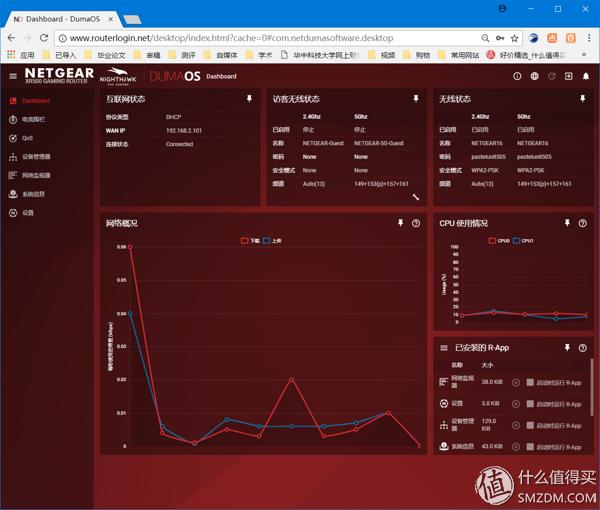Click the edit pencil in 访客无线状态 panel
Image resolution: width=600 pixels, height=510 pixels.
point(416,197)
